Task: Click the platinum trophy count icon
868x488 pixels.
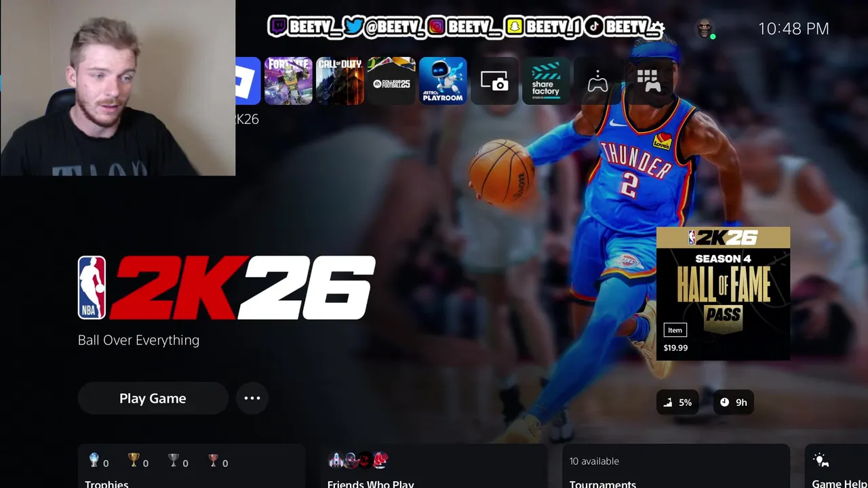Action: pos(94,461)
